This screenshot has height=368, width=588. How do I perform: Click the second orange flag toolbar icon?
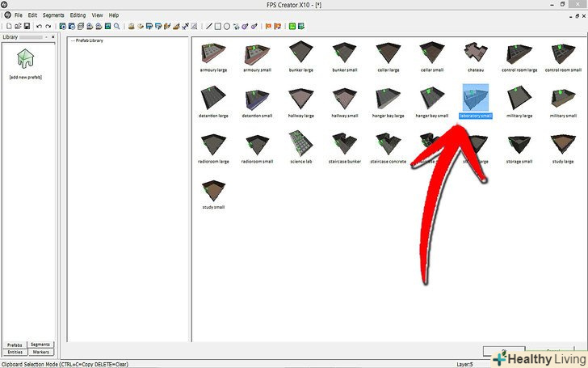pos(278,26)
